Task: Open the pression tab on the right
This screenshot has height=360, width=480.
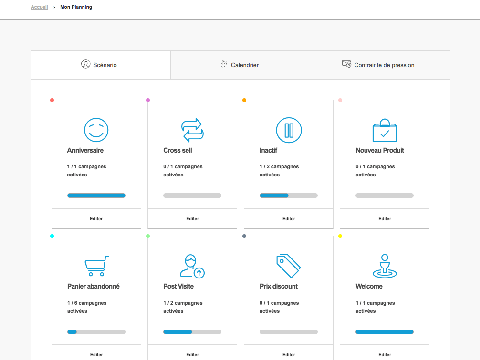Action: click(x=380, y=65)
